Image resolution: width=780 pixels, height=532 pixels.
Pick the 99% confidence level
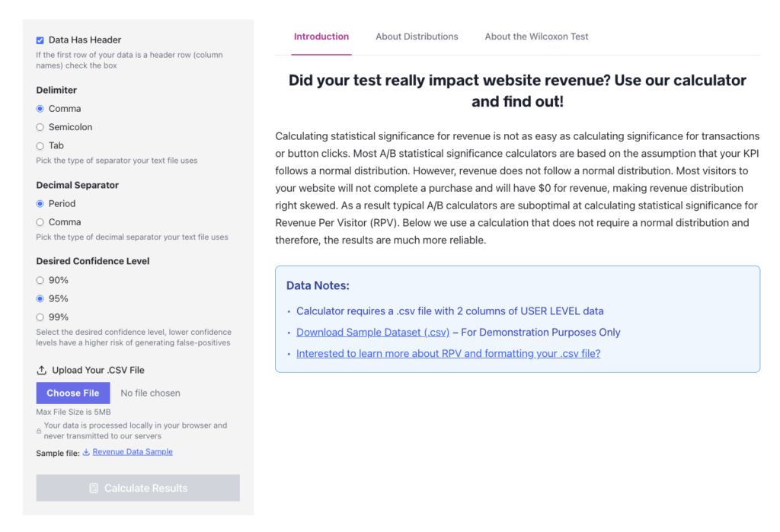[40, 317]
